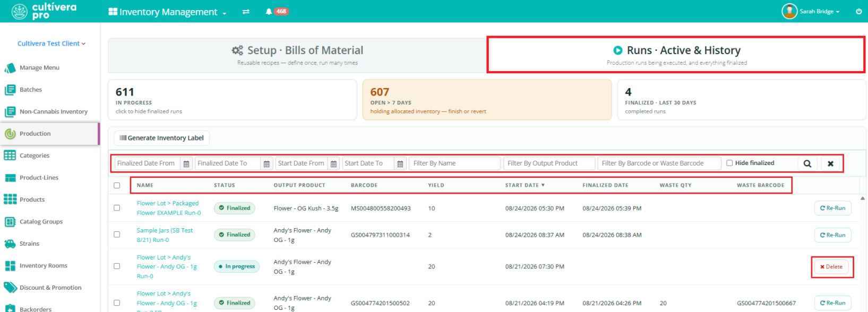Image resolution: width=868 pixels, height=312 pixels.
Task: Click the Manage Menu sidebar icon
Action: pyautogui.click(x=10, y=68)
